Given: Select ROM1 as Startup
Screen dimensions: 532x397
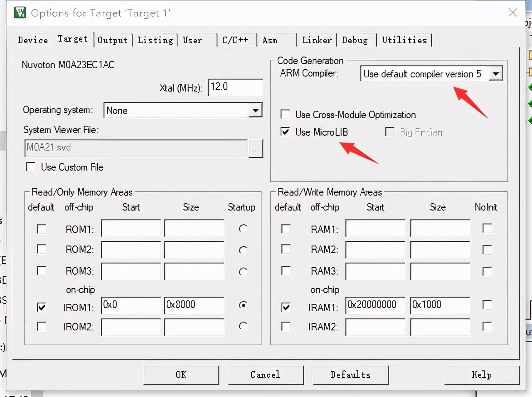Looking at the screenshot, I should (243, 228).
